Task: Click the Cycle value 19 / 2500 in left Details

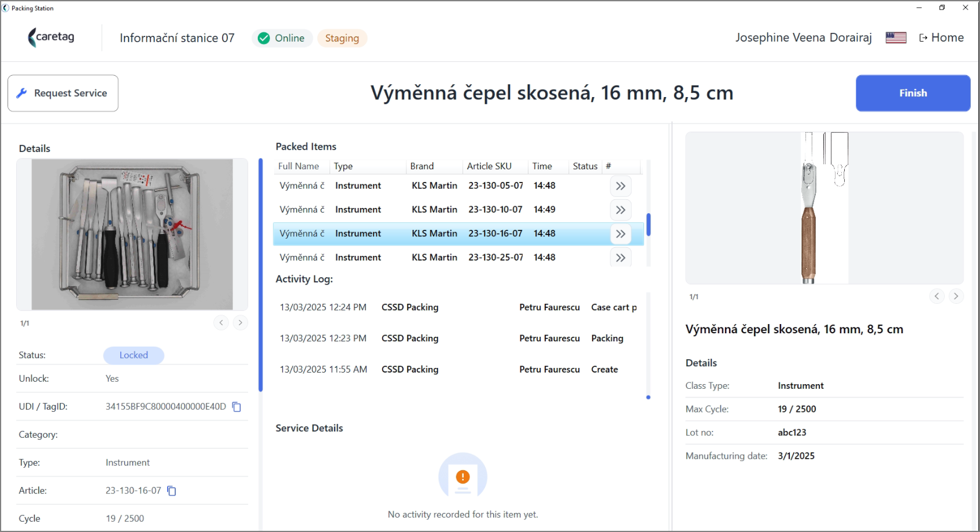Action: [125, 519]
